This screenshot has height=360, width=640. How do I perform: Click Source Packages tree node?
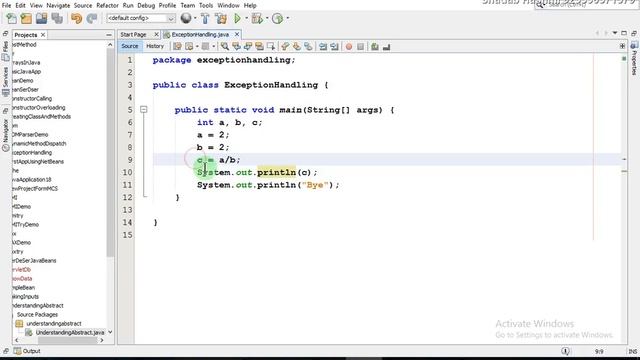pos(37,315)
